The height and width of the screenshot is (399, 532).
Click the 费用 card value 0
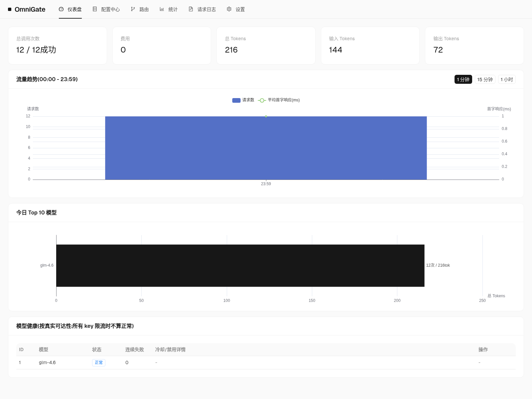tap(123, 50)
